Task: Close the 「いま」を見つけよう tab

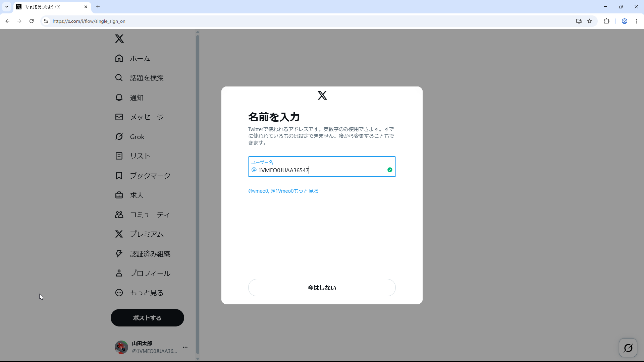Action: 86,7
